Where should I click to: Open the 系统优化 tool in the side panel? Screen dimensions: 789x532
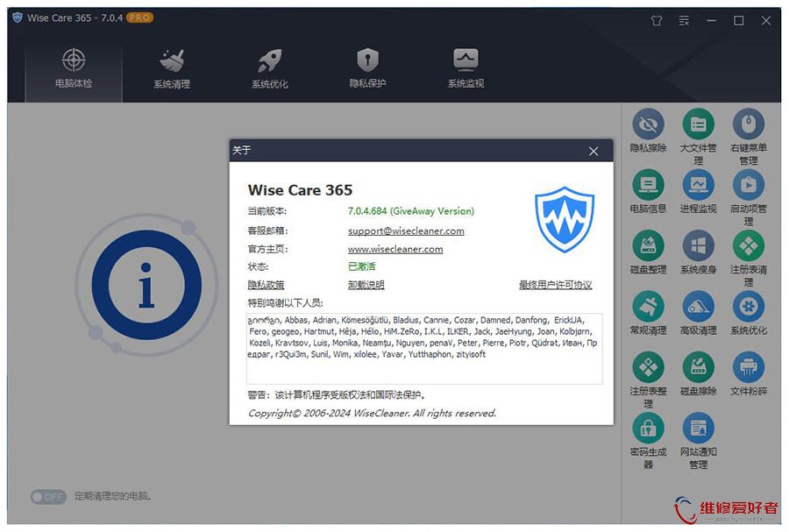[749, 313]
